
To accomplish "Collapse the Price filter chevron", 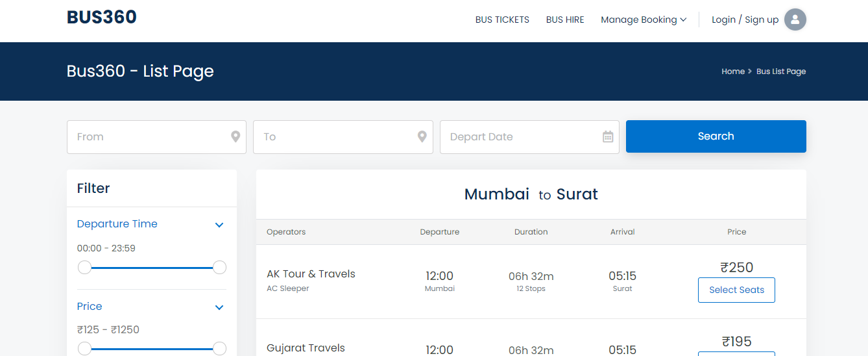I will click(219, 307).
